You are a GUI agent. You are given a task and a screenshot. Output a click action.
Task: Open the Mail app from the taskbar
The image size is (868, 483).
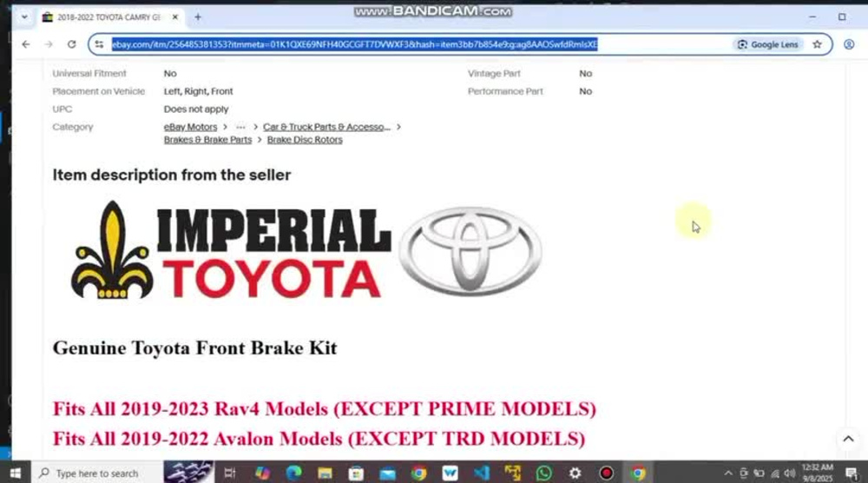387,473
